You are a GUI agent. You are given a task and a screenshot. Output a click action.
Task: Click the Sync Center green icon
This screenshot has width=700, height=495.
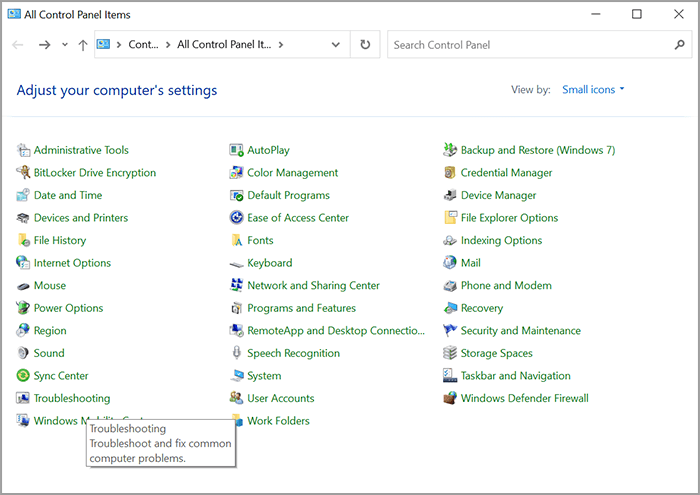[23, 376]
